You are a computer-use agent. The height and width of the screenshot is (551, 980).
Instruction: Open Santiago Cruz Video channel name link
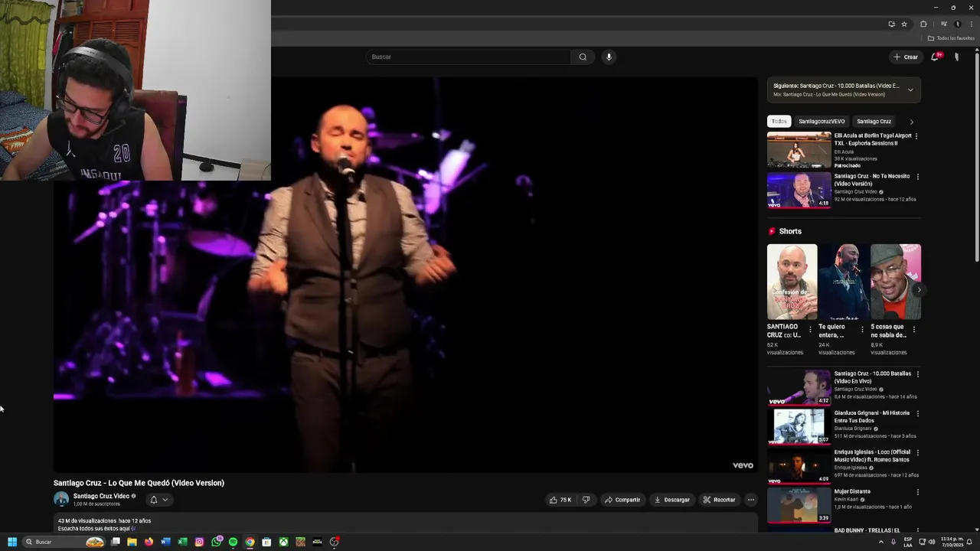tap(101, 496)
